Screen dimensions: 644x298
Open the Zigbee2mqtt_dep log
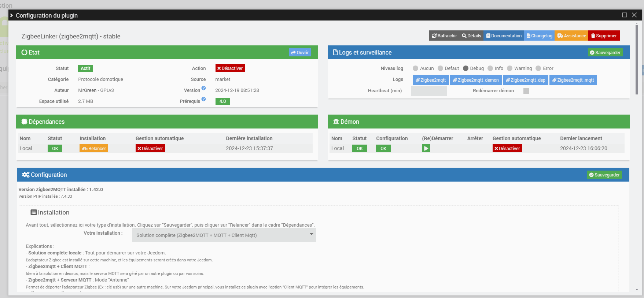click(526, 80)
